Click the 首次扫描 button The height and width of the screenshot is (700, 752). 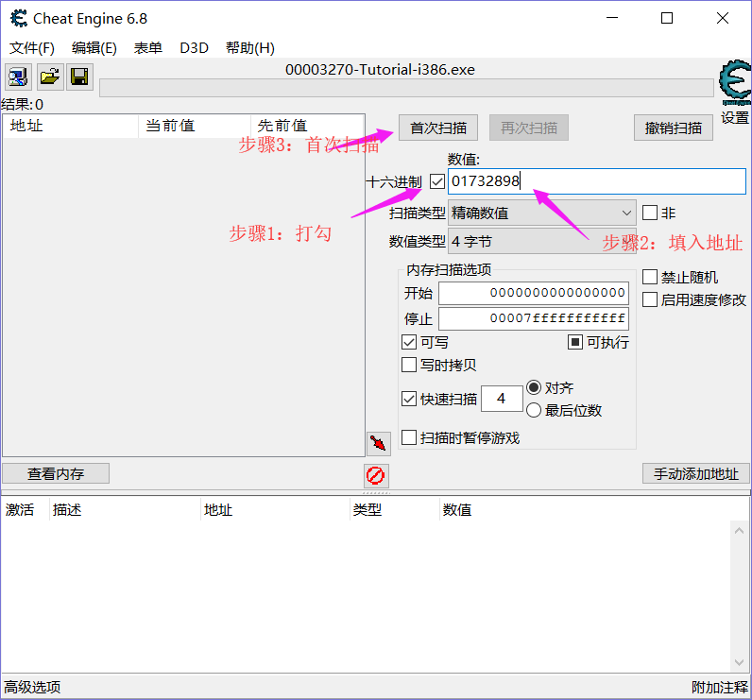438,128
